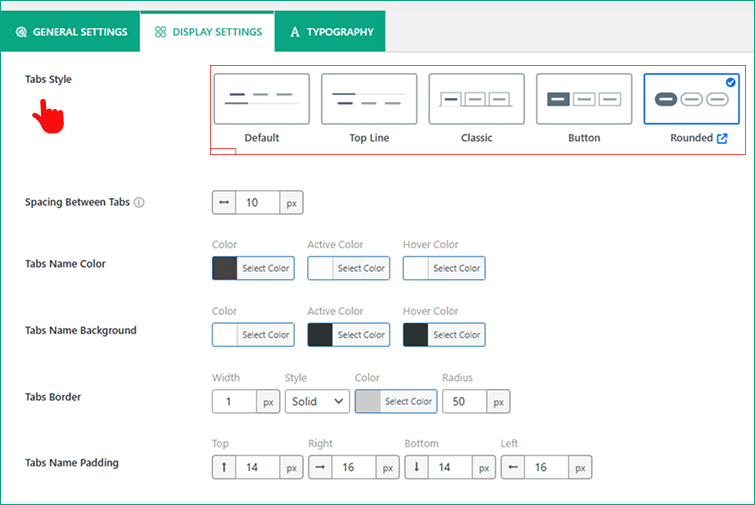Pick the Classic tabs style
The width and height of the screenshot is (755, 505).
click(x=476, y=99)
